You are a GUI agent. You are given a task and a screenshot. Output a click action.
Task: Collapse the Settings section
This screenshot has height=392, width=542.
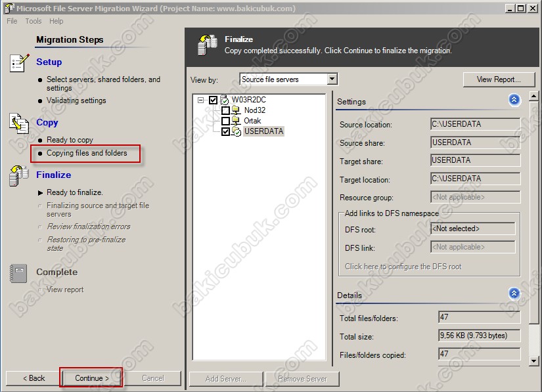tap(514, 100)
